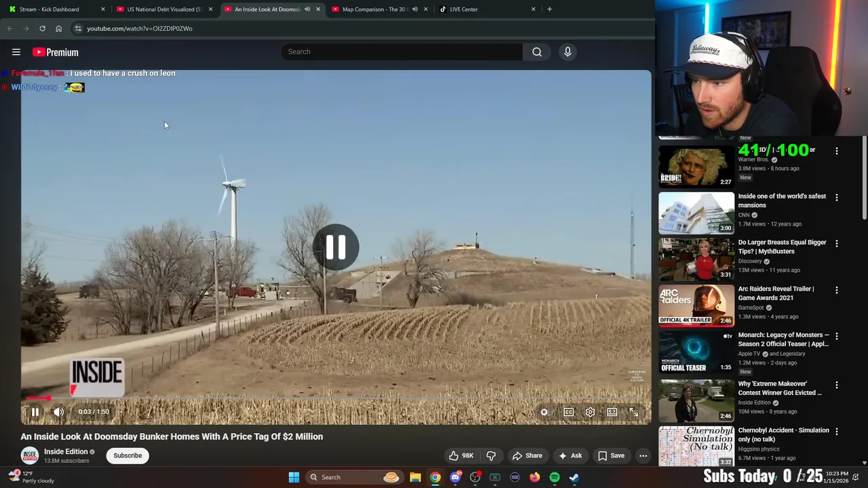The image size is (868, 488).
Task: Focus the YouTube search box
Action: coord(401,52)
